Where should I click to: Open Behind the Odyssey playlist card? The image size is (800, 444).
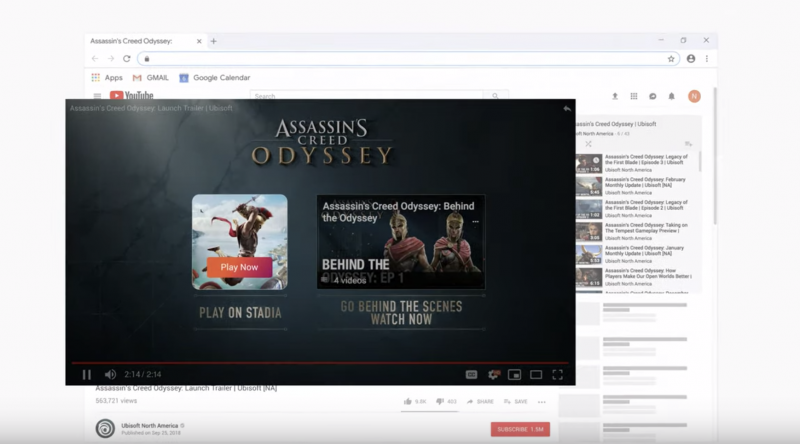tap(401, 242)
